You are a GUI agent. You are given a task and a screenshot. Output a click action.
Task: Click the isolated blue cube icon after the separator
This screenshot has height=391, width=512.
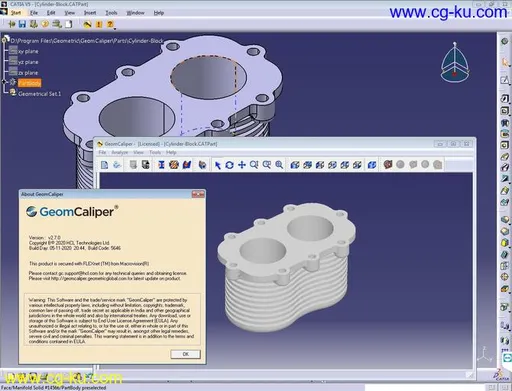(x=372, y=165)
